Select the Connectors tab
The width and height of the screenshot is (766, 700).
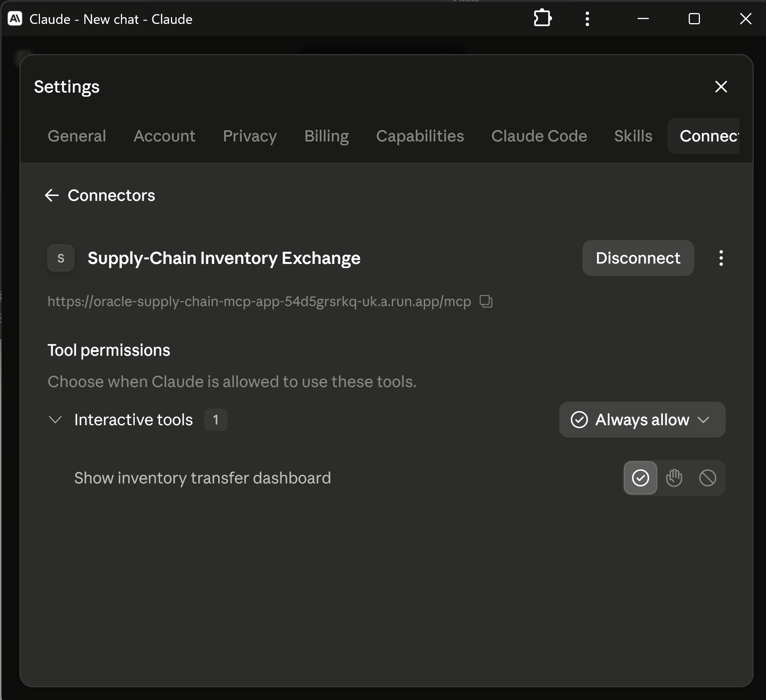(x=703, y=136)
